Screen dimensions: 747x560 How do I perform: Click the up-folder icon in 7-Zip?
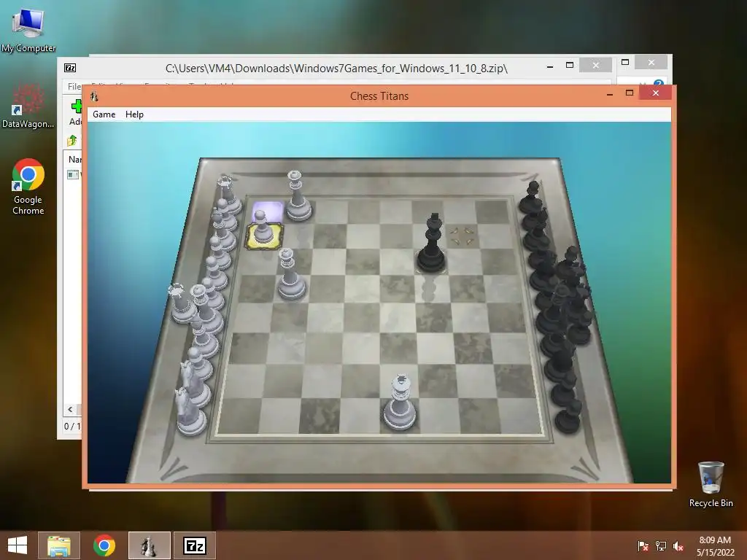(x=72, y=141)
